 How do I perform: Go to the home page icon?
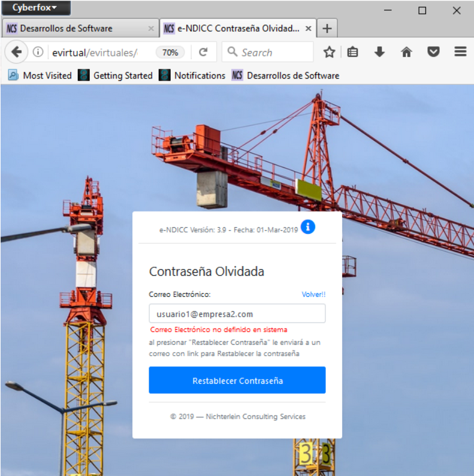click(x=406, y=52)
